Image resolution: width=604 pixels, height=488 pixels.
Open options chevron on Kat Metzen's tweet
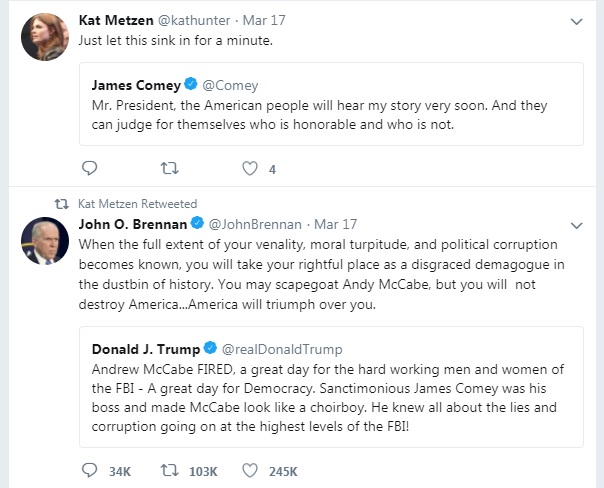coord(576,22)
